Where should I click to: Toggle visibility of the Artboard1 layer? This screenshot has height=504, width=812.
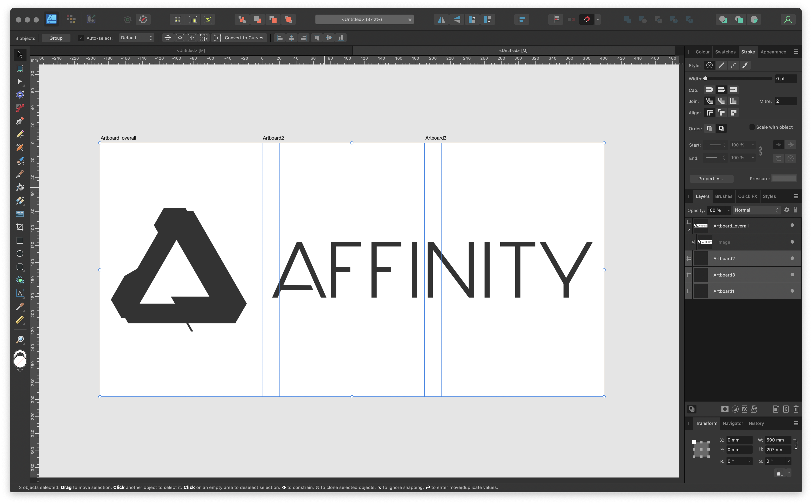(x=792, y=291)
